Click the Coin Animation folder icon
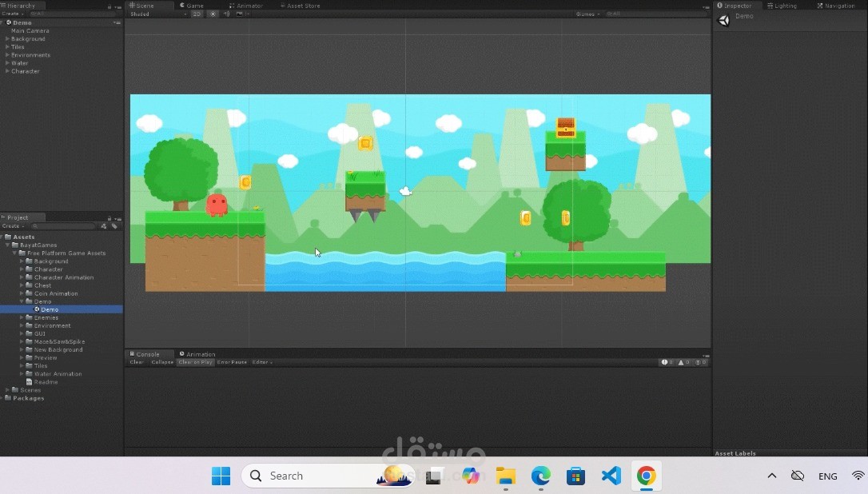The width and height of the screenshot is (868, 494). pyautogui.click(x=30, y=293)
